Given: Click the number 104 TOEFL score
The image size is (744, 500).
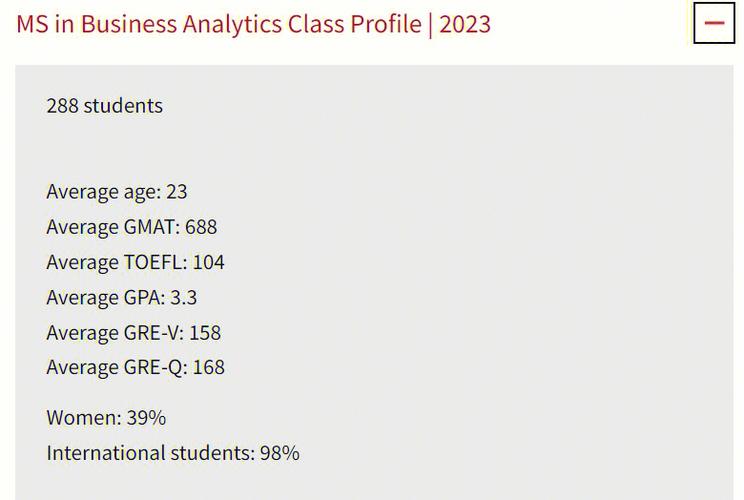Looking at the screenshot, I should pos(208,262).
